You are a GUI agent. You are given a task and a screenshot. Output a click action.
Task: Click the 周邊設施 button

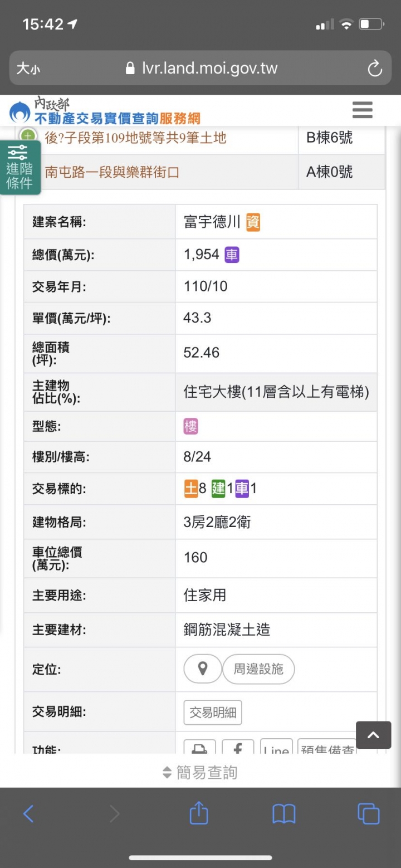[258, 669]
